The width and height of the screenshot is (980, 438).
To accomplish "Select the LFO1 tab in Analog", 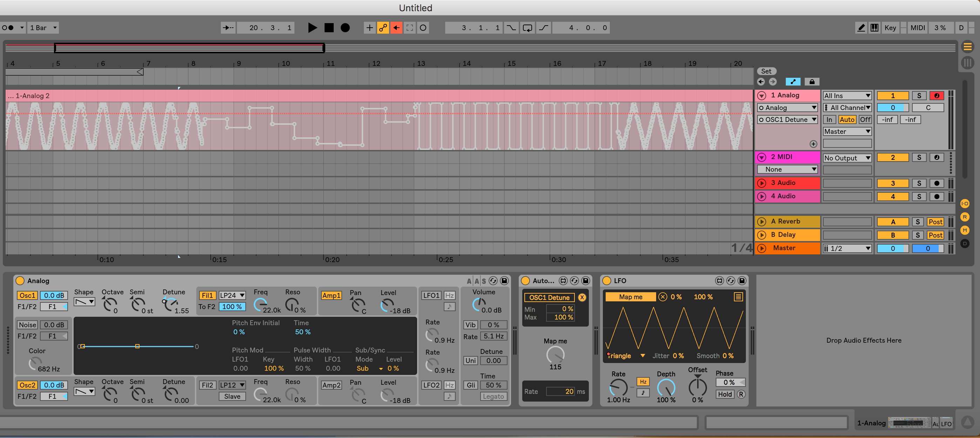I will [431, 295].
